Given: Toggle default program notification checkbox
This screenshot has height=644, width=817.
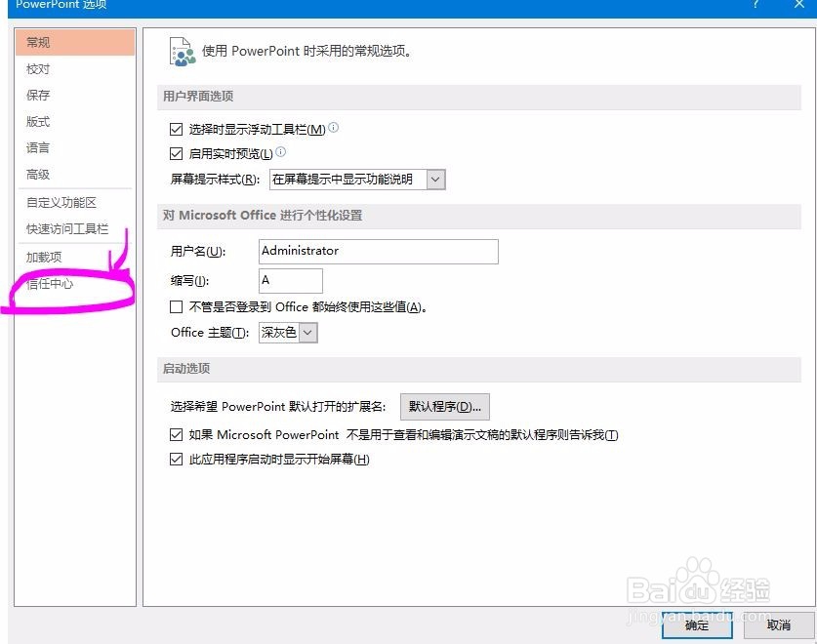Looking at the screenshot, I should tap(176, 434).
